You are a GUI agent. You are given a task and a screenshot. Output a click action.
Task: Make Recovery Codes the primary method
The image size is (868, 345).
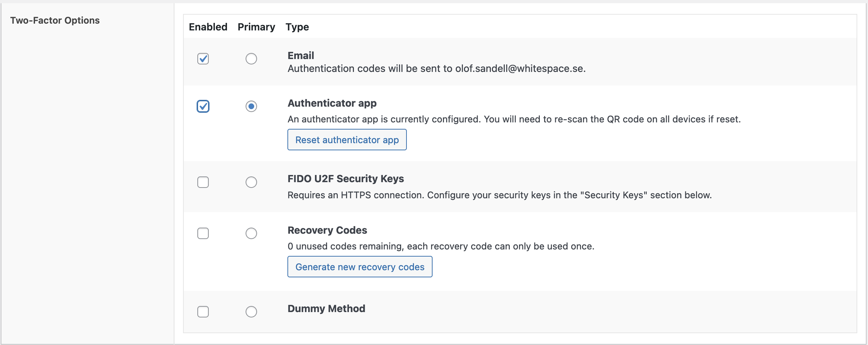pos(251,233)
